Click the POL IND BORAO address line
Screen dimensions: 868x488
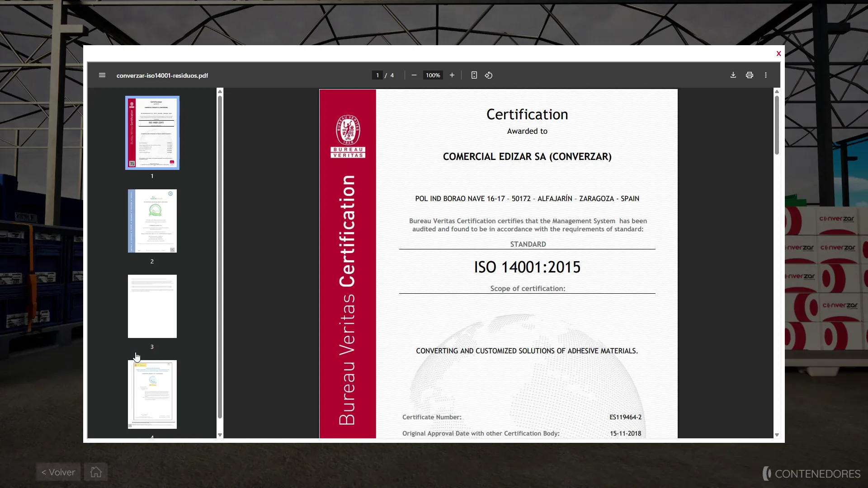[x=527, y=199]
